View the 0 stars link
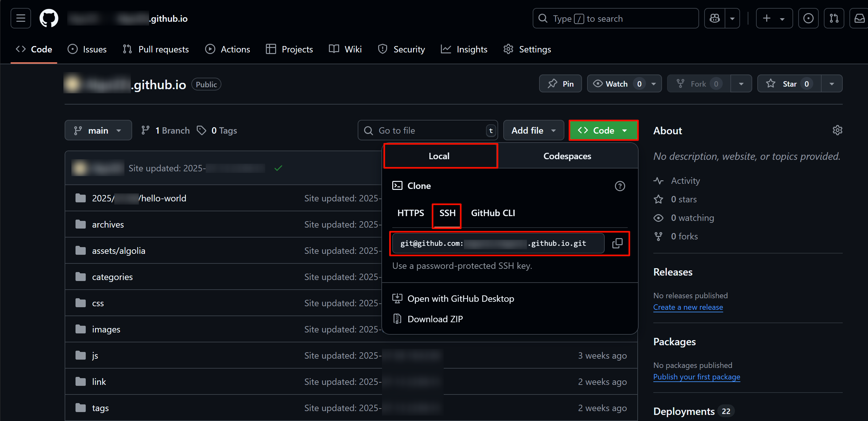Screen dimensions: 868x421 pyautogui.click(x=675, y=199)
